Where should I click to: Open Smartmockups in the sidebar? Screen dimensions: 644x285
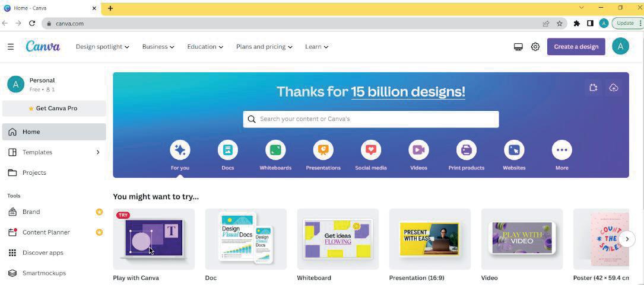tap(54, 273)
